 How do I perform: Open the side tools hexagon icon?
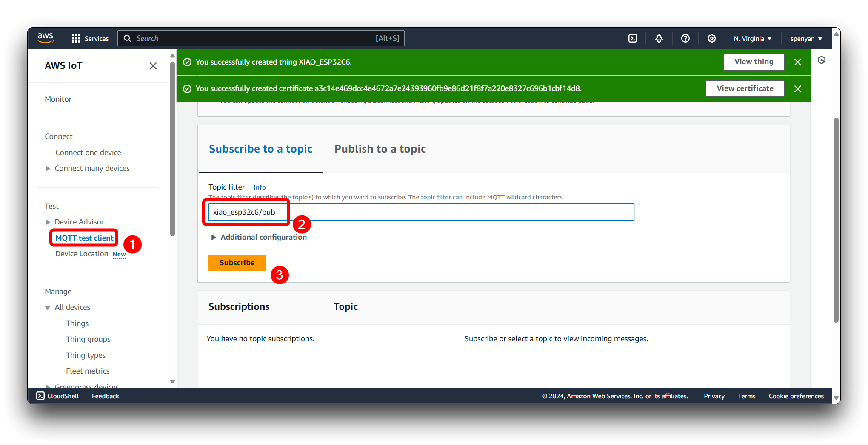tap(822, 60)
